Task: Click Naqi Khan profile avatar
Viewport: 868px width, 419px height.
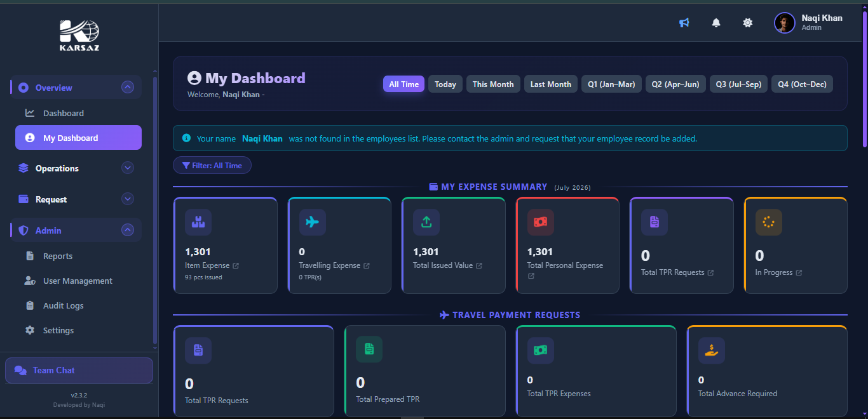Action: 785,23
